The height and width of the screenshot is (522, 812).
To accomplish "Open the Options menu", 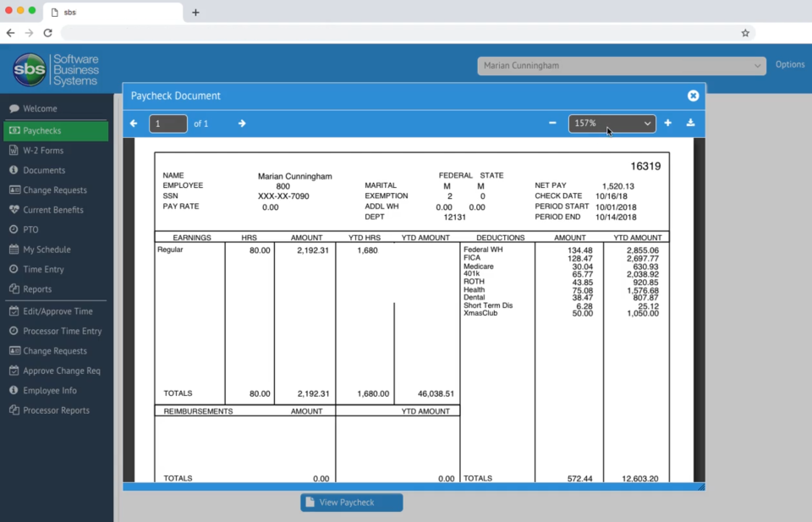I will (790, 64).
